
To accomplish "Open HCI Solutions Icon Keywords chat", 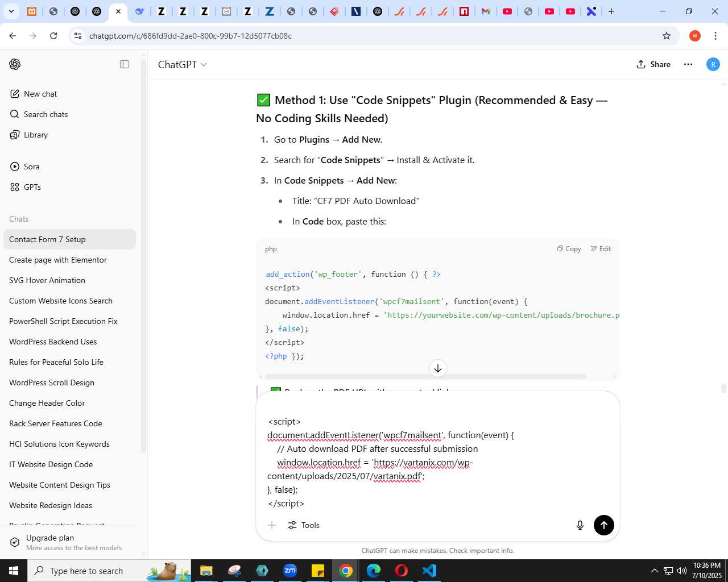I will (x=69, y=444).
